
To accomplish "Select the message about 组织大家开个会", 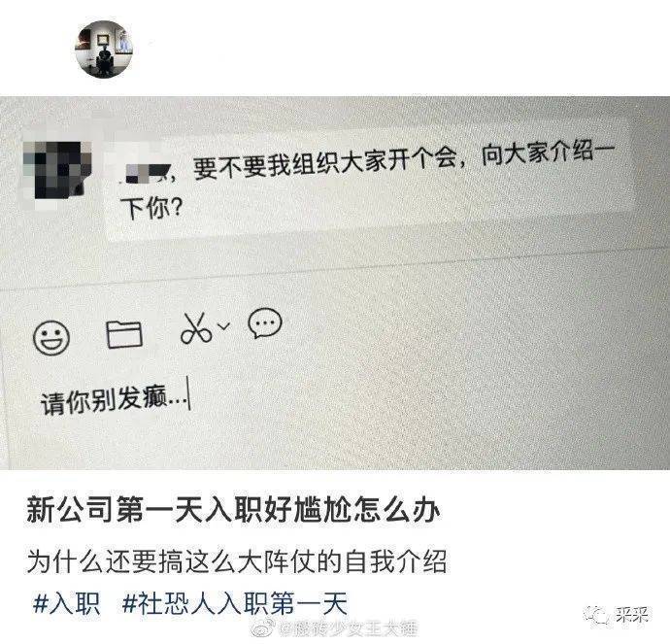I will 367,182.
